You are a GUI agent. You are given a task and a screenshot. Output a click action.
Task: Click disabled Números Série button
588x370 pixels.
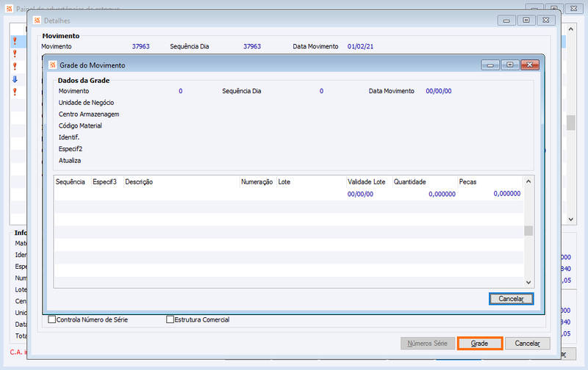click(428, 343)
